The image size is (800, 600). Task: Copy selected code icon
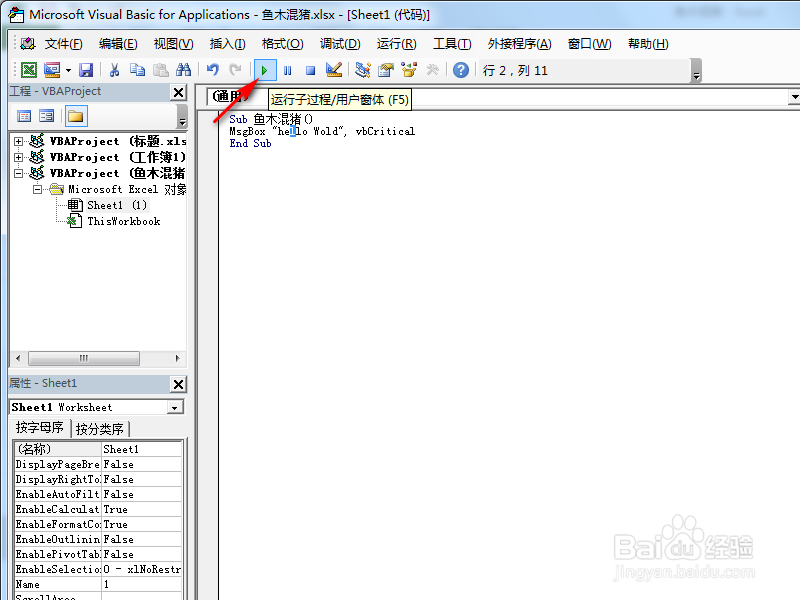[137, 70]
